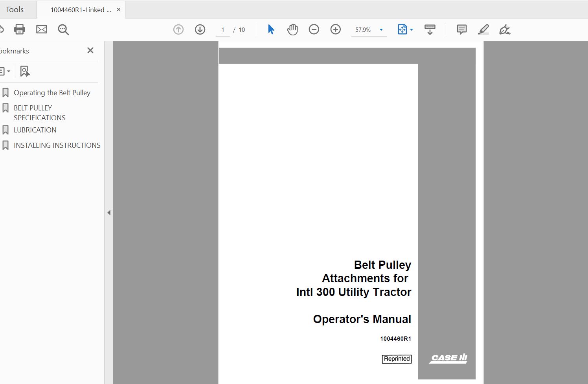Zoom in with the plus button
588x384 pixels.
(x=335, y=29)
